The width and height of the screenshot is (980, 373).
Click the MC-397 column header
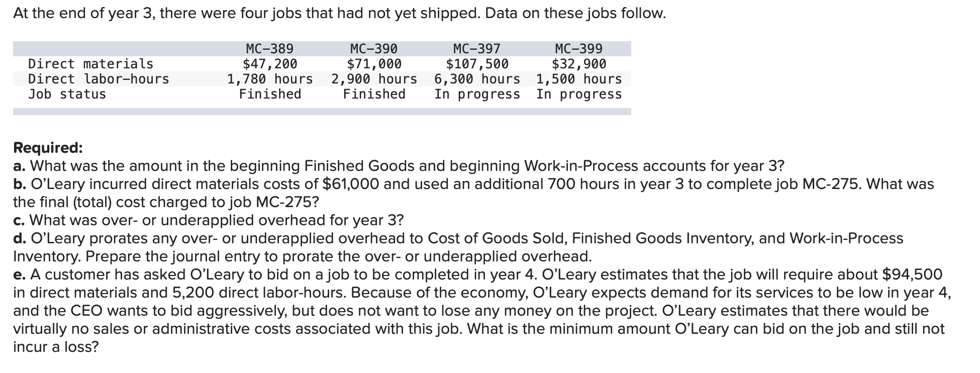477,49
